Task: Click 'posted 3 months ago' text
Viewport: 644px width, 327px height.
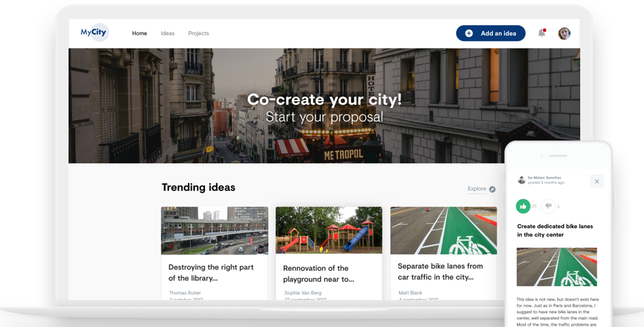Action: pyautogui.click(x=546, y=182)
